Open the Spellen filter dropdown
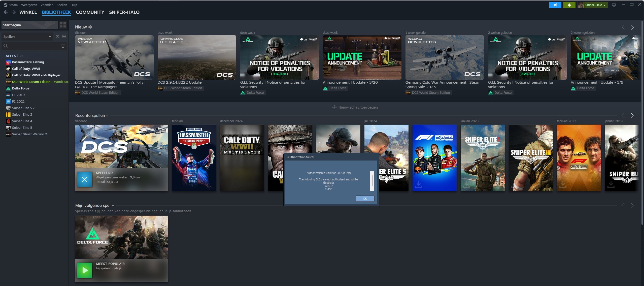Viewport: 644px width, 286px height. 27,37
